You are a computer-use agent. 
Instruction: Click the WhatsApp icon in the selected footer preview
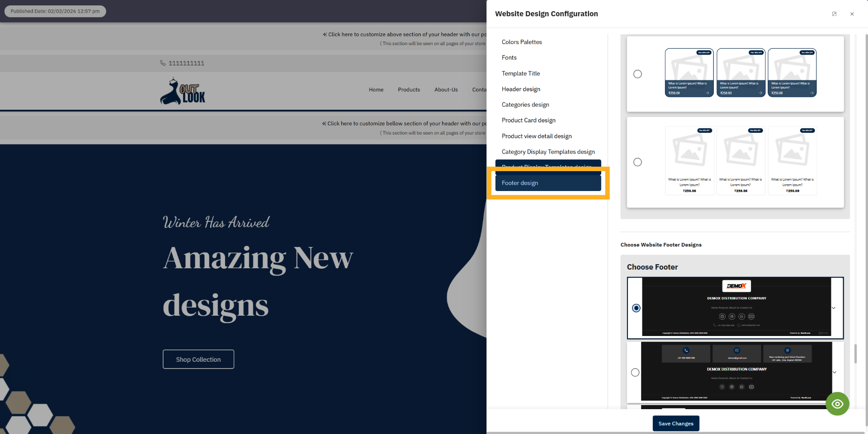tap(741, 317)
